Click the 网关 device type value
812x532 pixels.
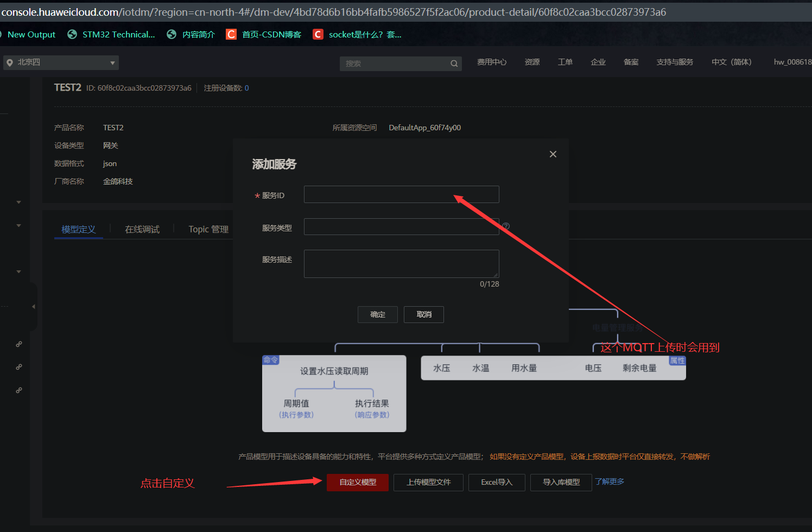pos(111,145)
